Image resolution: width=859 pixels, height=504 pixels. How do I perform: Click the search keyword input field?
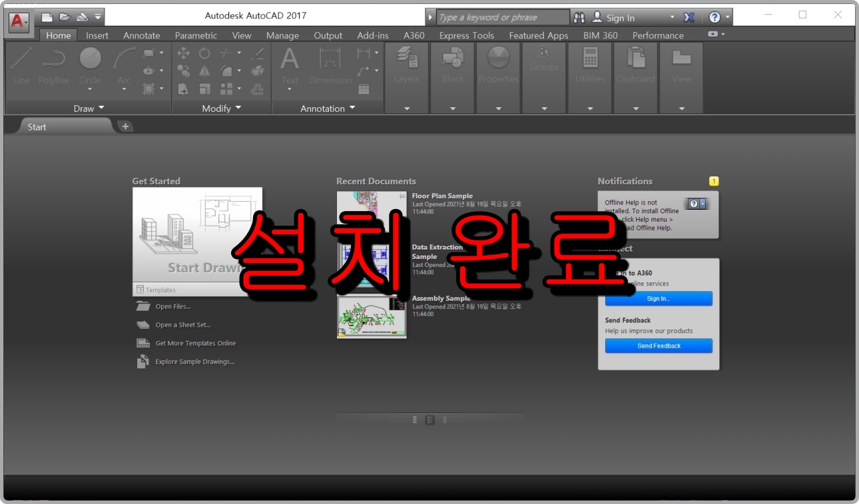click(x=503, y=17)
